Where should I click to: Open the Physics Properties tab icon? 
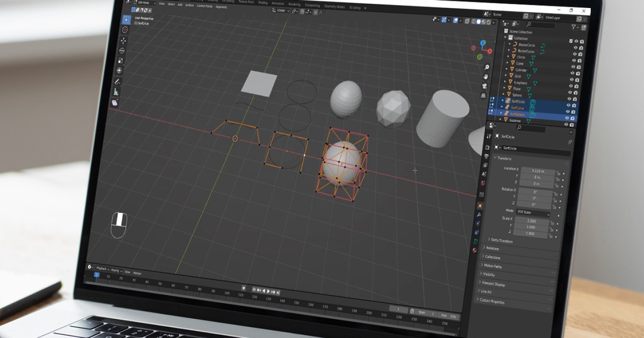pos(477,232)
